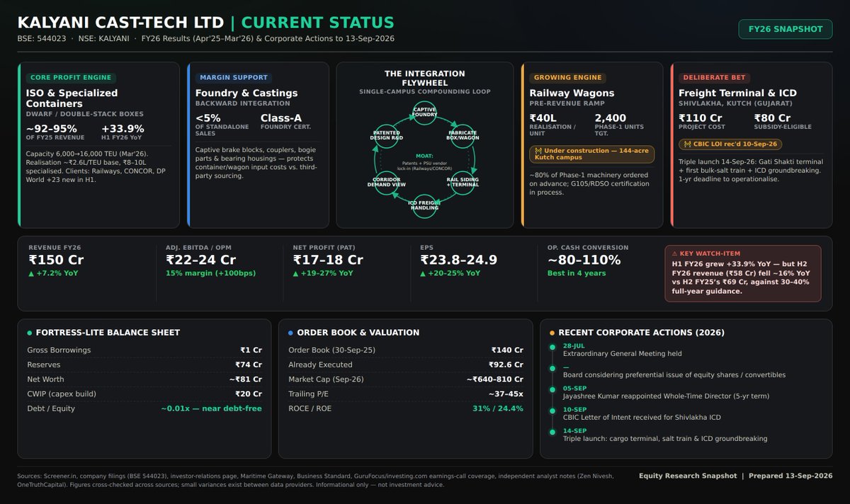Click the 10-SEP timeline marker
The height and width of the screenshot is (504, 850).
click(552, 410)
